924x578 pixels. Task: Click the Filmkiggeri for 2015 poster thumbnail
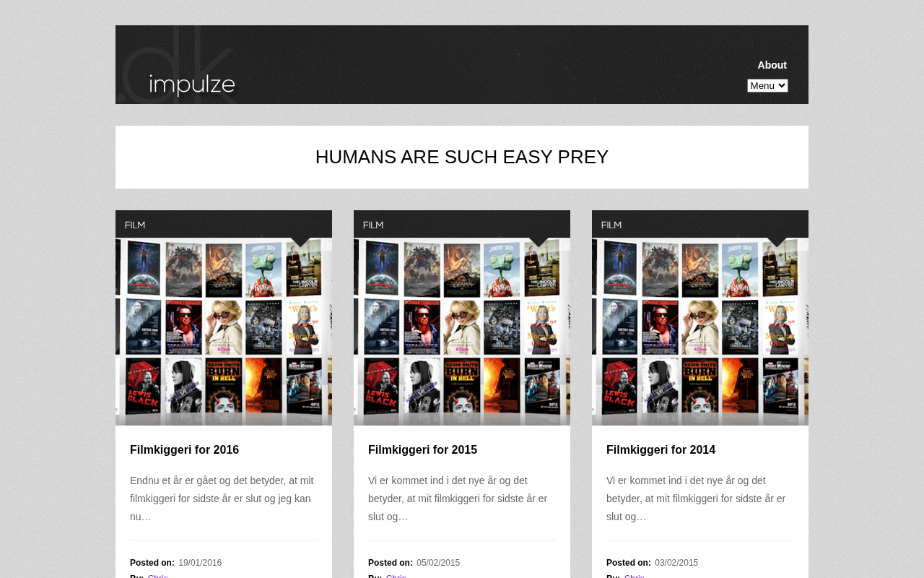(x=462, y=332)
